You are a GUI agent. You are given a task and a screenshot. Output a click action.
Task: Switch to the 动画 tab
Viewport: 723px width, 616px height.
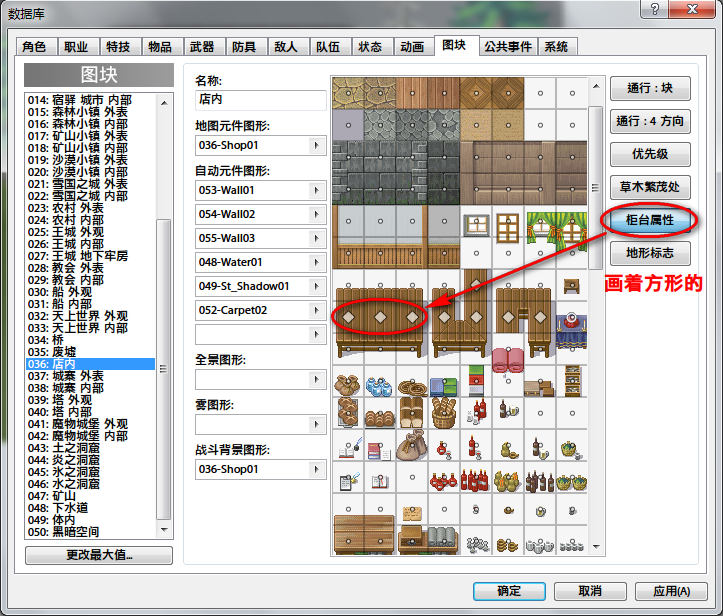[412, 47]
